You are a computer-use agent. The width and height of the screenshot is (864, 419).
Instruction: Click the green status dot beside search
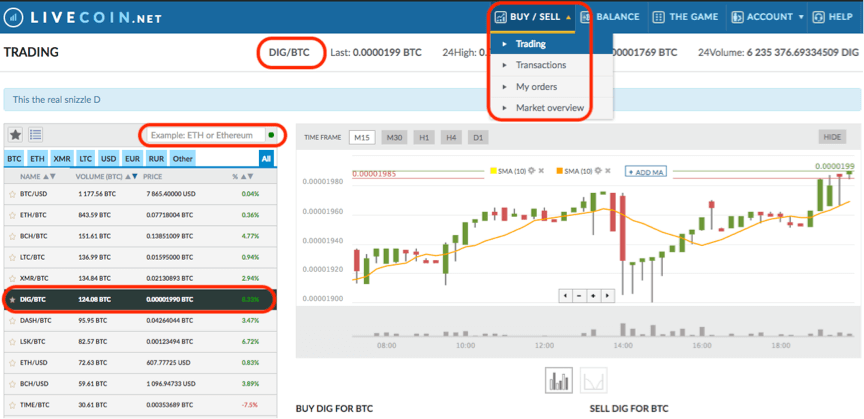(271, 135)
